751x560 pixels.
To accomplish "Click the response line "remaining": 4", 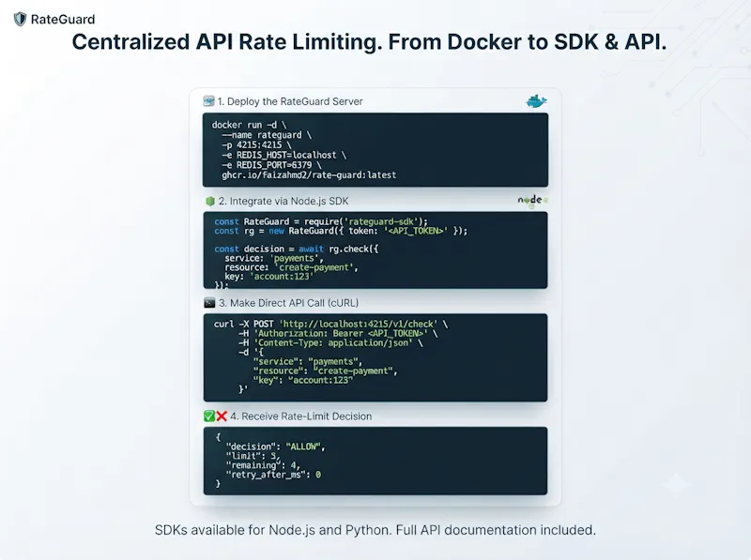I will pos(263,465).
